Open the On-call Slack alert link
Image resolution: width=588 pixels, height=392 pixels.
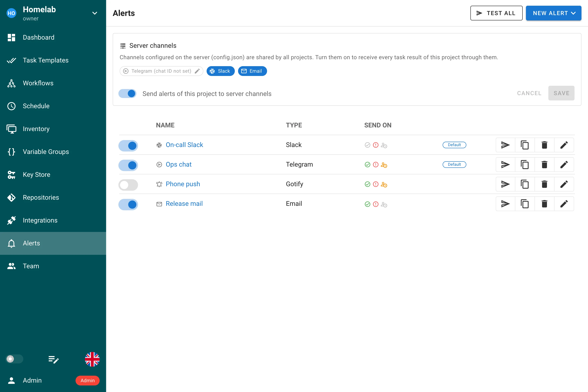point(184,145)
